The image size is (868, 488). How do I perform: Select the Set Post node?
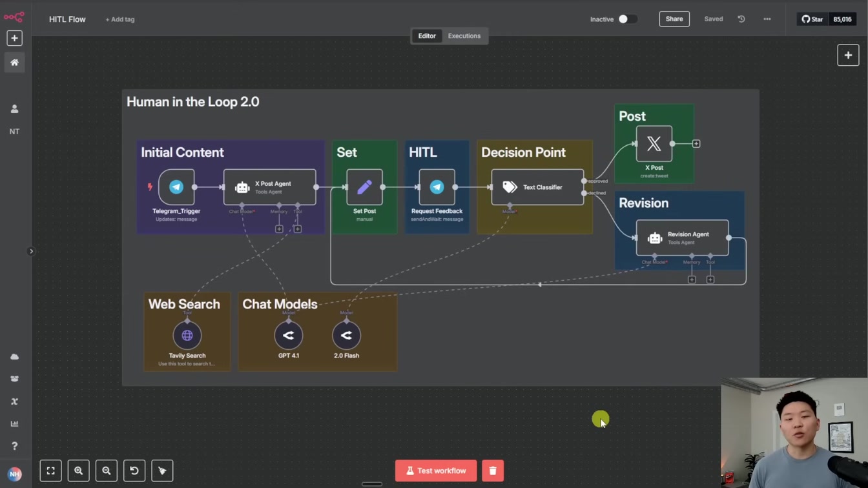pos(364,187)
